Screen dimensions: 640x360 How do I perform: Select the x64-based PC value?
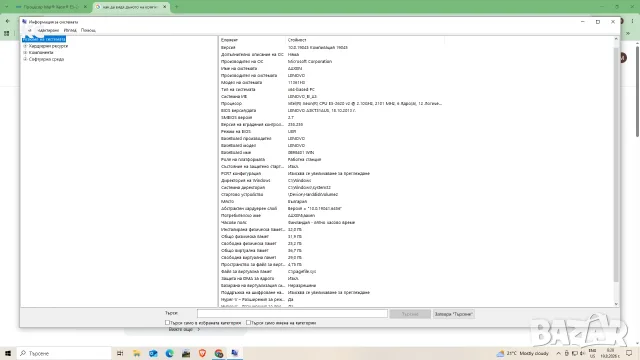tap(301, 89)
